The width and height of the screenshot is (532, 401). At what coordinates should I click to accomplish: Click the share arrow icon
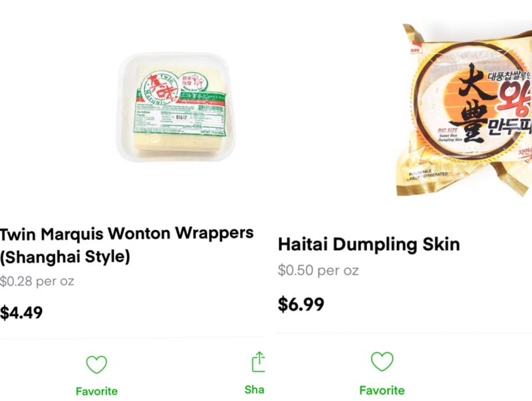(x=258, y=362)
